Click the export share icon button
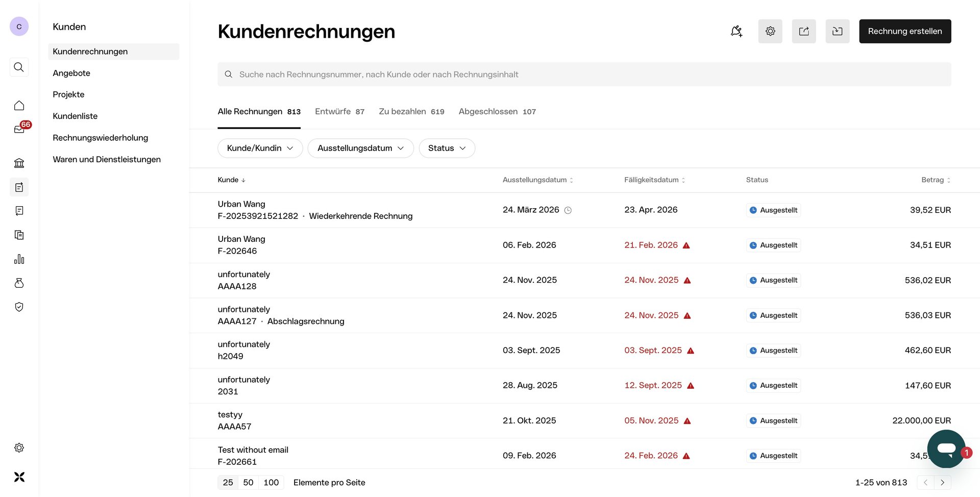 click(x=803, y=31)
